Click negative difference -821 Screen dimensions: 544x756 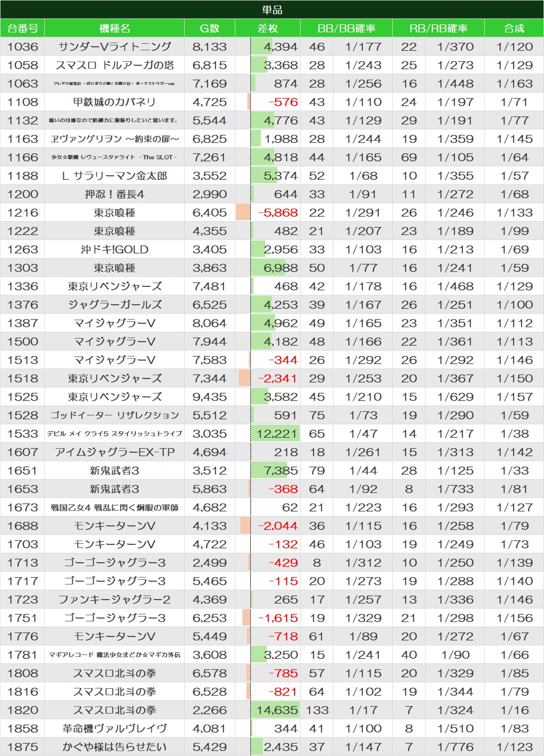click(283, 692)
